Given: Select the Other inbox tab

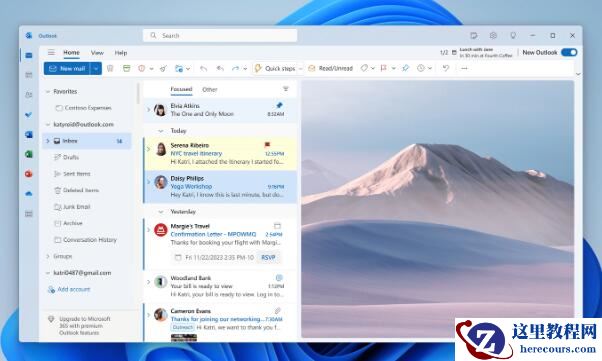Looking at the screenshot, I should [210, 89].
